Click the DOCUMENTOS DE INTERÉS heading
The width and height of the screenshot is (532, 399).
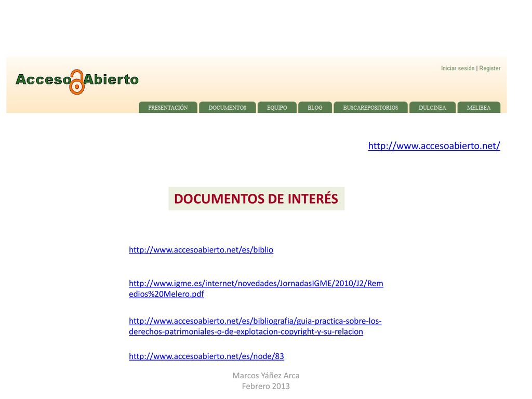pyautogui.click(x=256, y=198)
